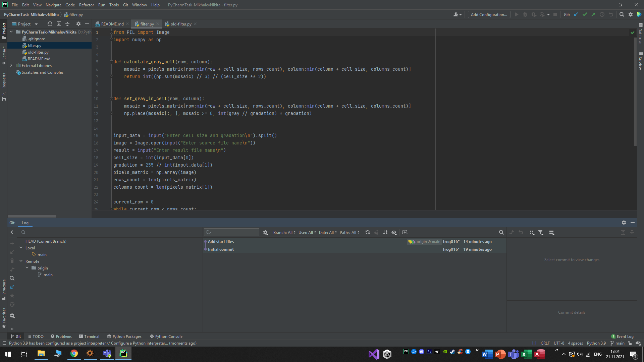Click Add Configuration button
This screenshot has width=644, height=362.
(489, 15)
